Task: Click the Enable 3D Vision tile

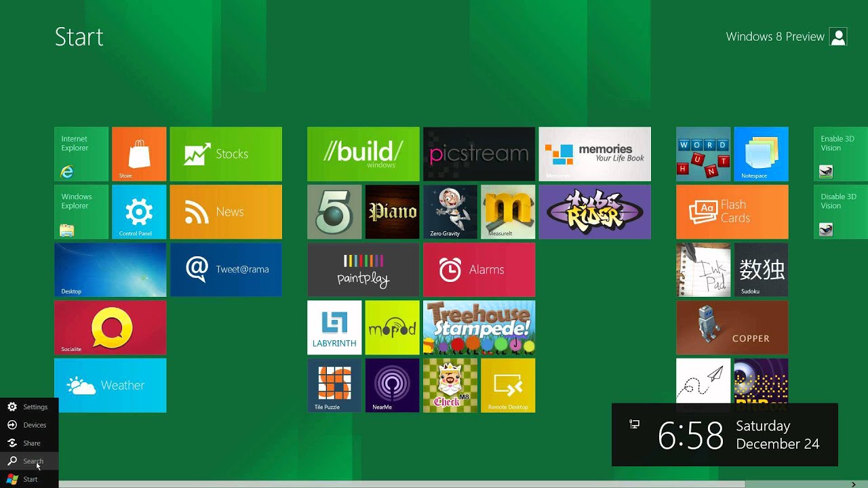Action: 841,154
